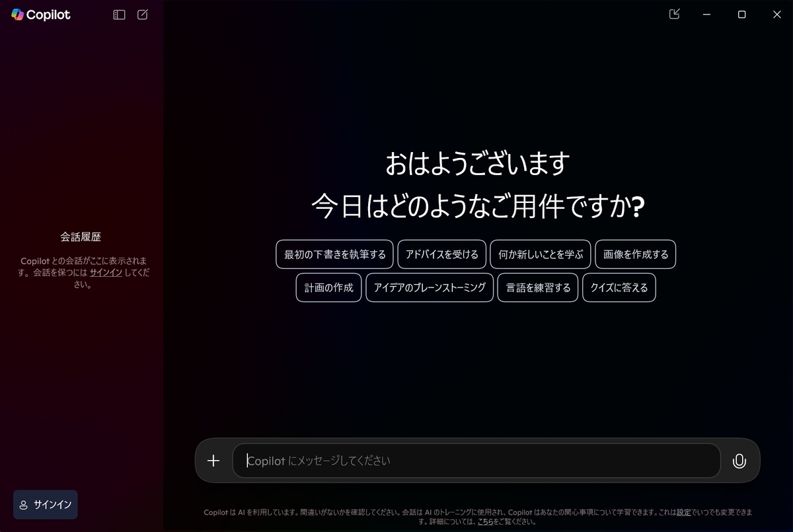Select the 言語を練習する suggestion chip
793x532 pixels.
(x=538, y=287)
